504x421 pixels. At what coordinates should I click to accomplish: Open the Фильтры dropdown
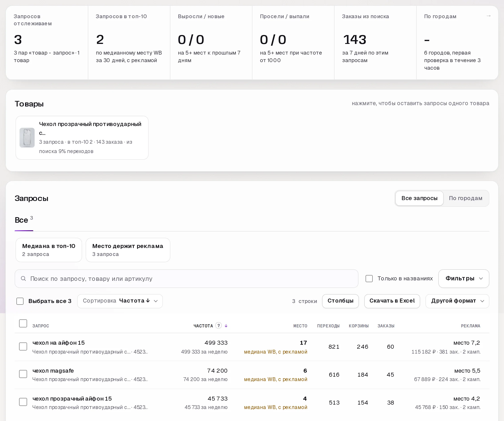464,278
